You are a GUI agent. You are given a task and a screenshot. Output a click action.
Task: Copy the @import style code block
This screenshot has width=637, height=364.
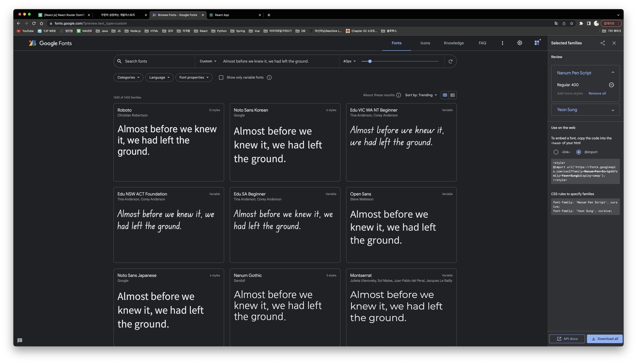pos(585,171)
